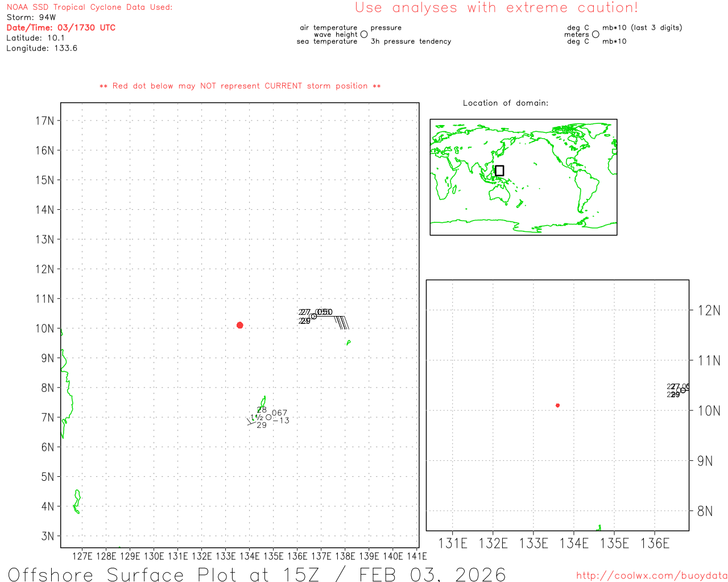Select the Date/Time 03/1730 UTC line
The width and height of the screenshot is (728, 582).
(61, 28)
